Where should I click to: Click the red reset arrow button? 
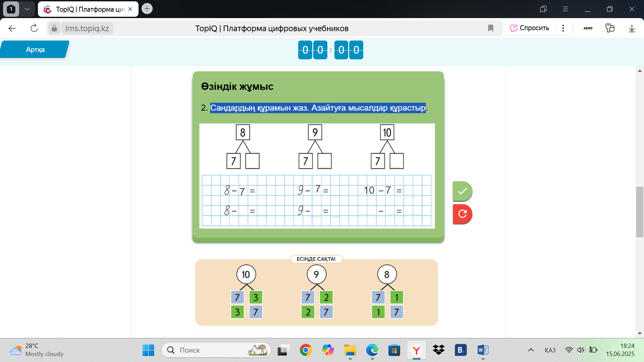point(462,214)
